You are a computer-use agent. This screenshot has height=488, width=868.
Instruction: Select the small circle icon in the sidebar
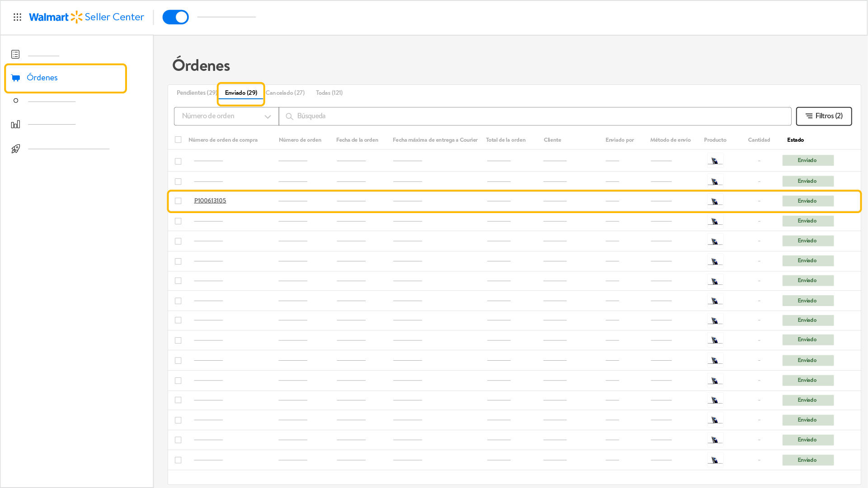(16, 101)
